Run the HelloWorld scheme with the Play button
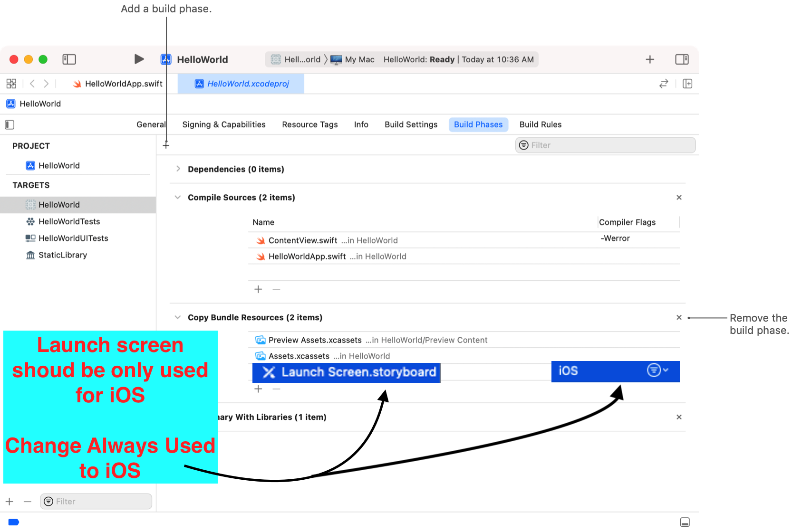This screenshot has height=532, width=792. coord(139,59)
